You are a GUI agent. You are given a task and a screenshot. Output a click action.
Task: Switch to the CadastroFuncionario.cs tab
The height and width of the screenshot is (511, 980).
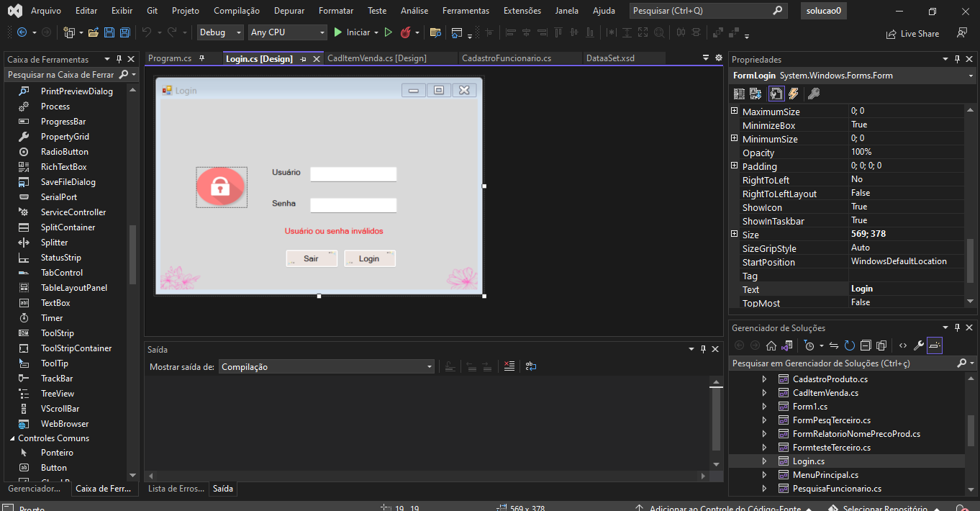coord(507,58)
